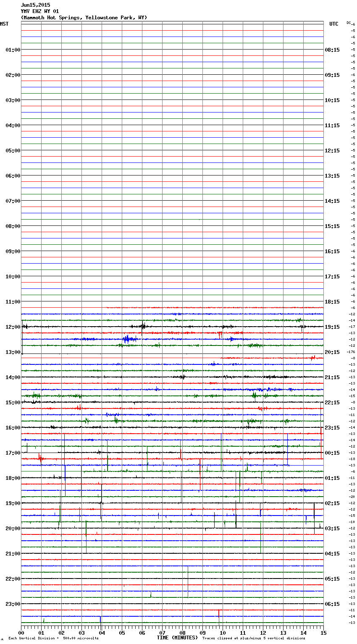Click the 10:15 UTC time label

[x=332, y=100]
